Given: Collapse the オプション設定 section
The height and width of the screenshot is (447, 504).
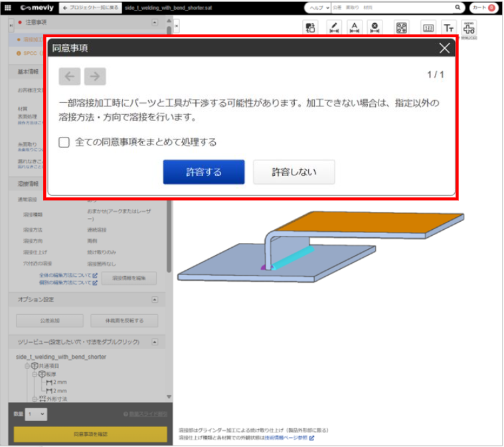Looking at the screenshot, I should (x=155, y=300).
